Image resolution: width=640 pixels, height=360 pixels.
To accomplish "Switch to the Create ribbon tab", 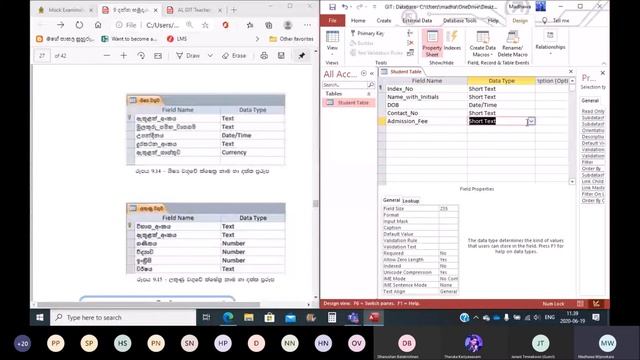I will tap(384, 20).
